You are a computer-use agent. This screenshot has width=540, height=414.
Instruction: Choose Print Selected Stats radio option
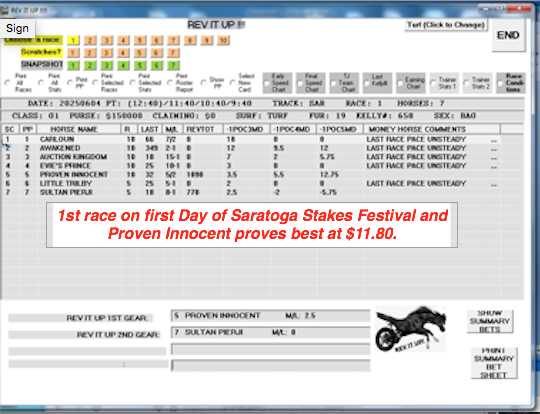click(133, 83)
